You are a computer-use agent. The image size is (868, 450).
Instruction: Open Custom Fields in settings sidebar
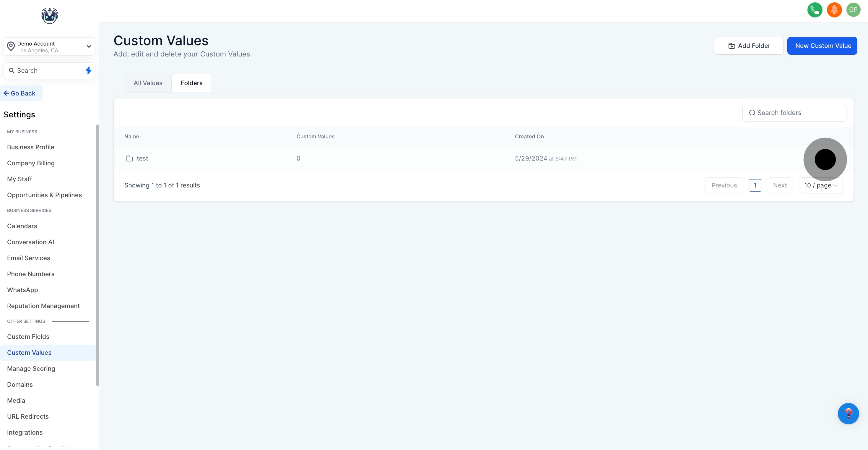pyautogui.click(x=28, y=337)
